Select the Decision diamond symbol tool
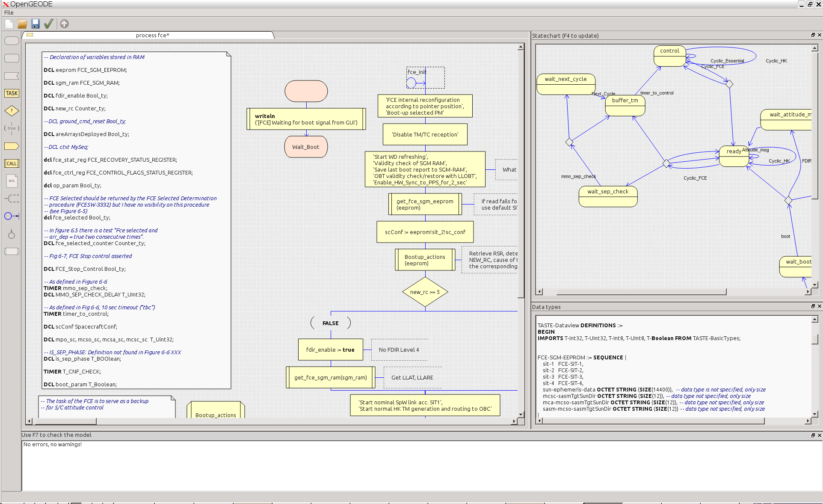Image resolution: width=823 pixels, height=504 pixels. tap(12, 111)
